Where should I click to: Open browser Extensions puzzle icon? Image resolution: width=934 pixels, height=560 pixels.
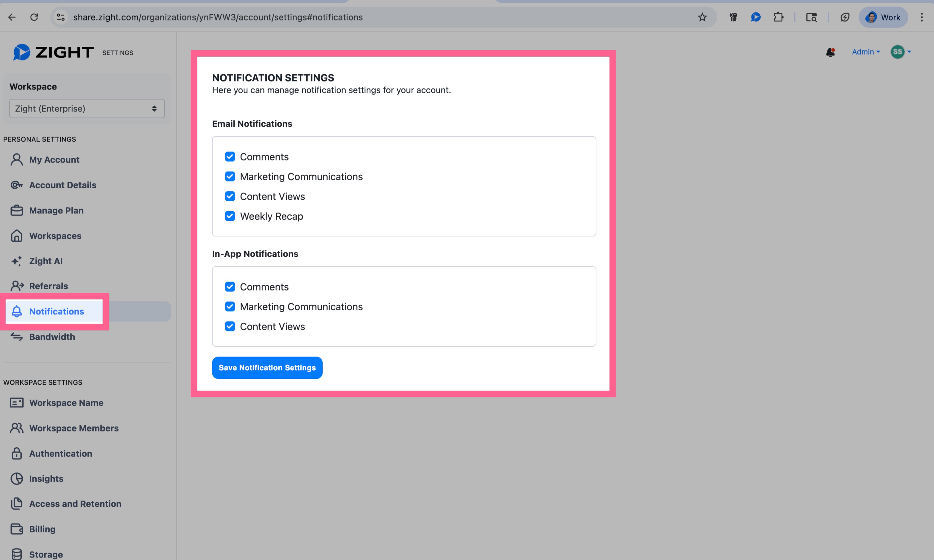(x=778, y=17)
